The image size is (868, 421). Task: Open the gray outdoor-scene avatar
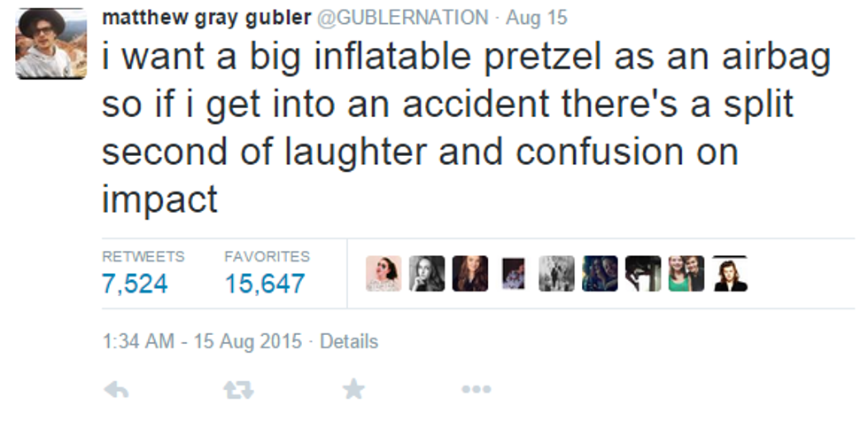(556, 273)
